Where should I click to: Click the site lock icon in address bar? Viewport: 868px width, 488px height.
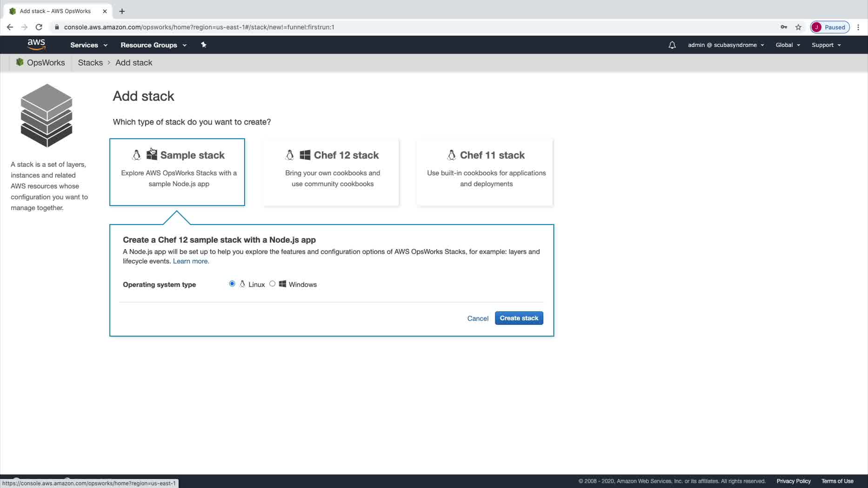pos(57,27)
